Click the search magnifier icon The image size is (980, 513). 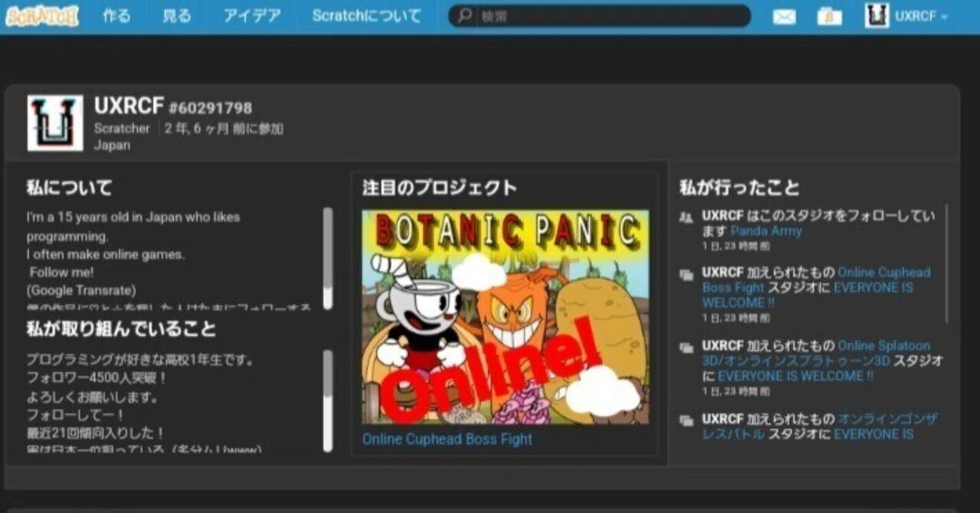464,16
